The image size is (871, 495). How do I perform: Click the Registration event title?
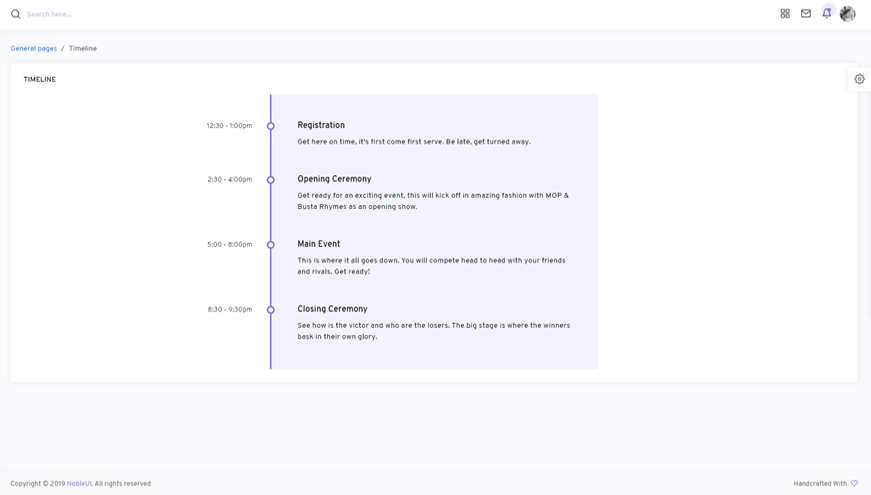[321, 125]
